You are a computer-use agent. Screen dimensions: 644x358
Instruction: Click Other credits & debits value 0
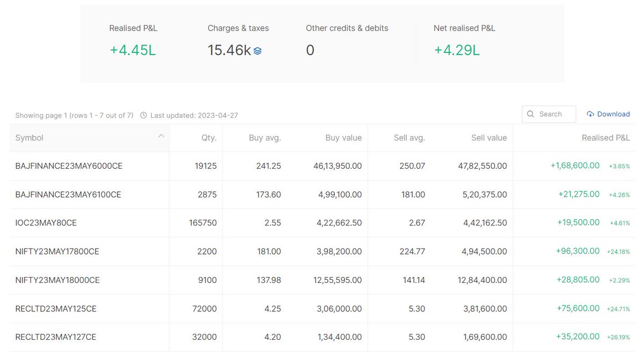click(x=310, y=50)
